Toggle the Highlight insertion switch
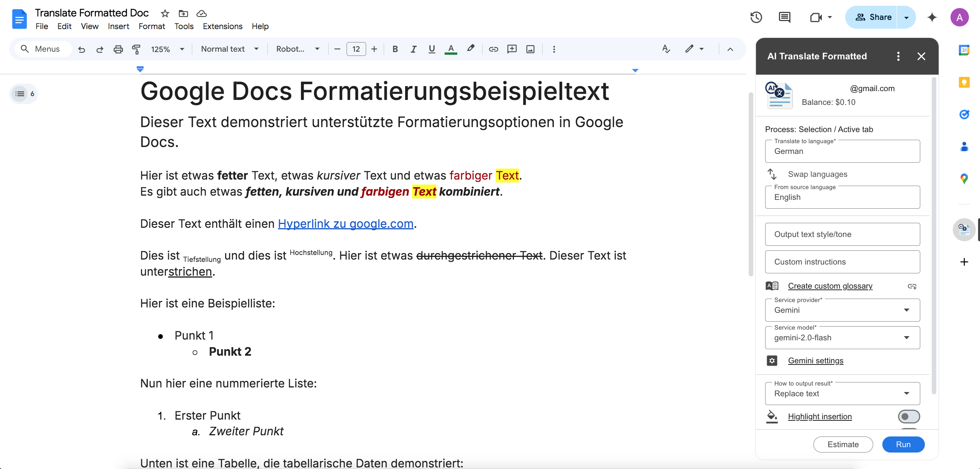This screenshot has height=469, width=980. [909, 417]
